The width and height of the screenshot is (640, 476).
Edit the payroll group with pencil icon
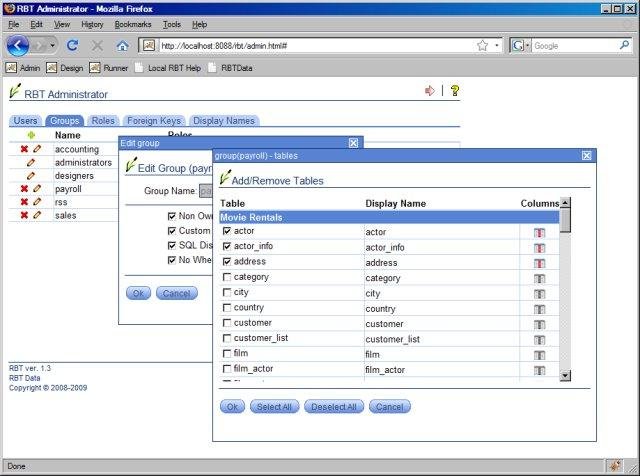pyautogui.click(x=37, y=189)
